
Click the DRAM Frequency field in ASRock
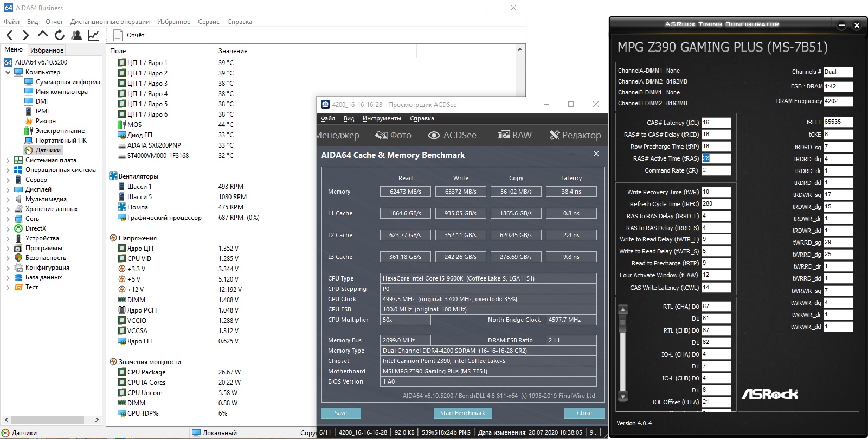click(x=838, y=101)
